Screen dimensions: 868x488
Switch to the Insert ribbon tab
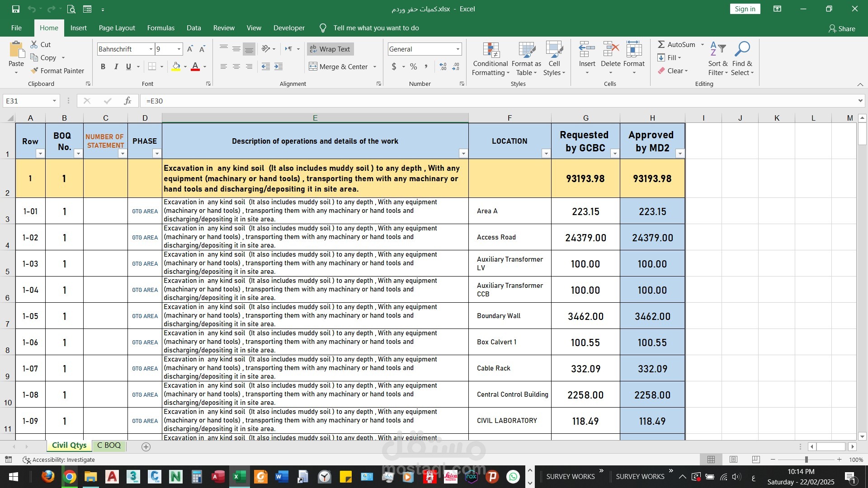(x=79, y=28)
